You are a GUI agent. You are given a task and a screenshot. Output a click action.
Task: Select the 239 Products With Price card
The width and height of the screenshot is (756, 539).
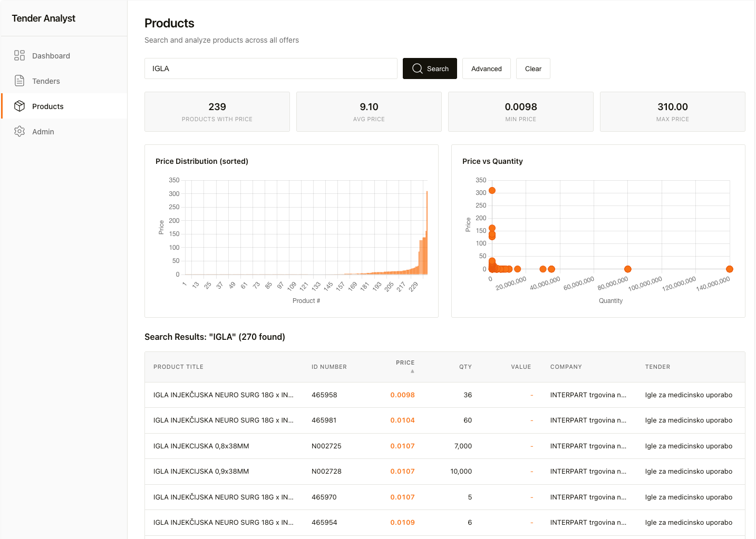click(x=217, y=112)
